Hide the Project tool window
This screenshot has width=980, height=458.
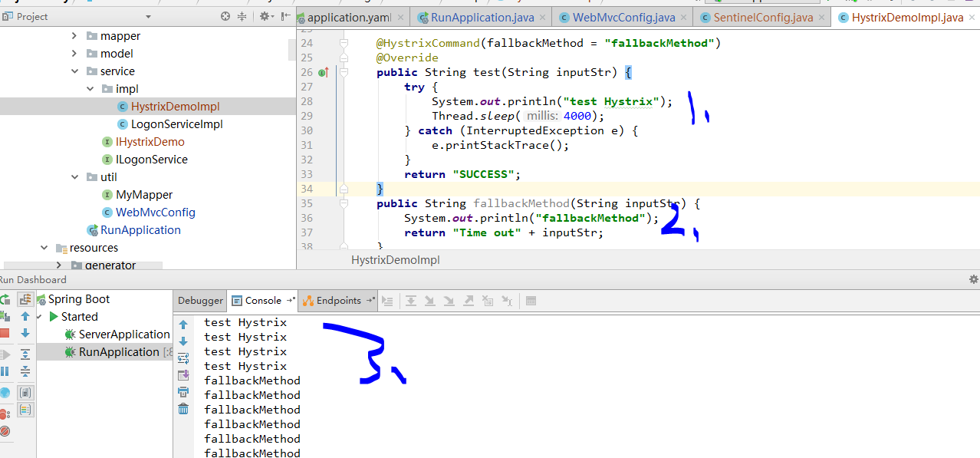285,16
